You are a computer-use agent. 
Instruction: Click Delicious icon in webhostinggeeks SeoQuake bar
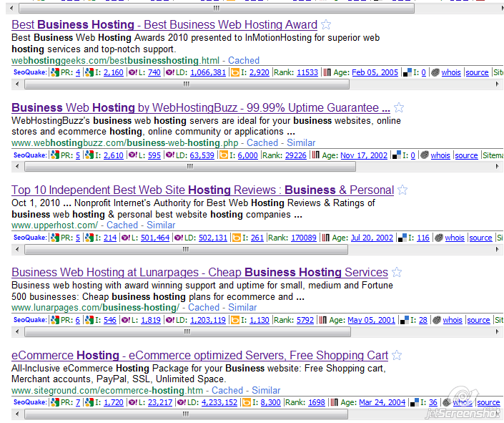tap(407, 72)
